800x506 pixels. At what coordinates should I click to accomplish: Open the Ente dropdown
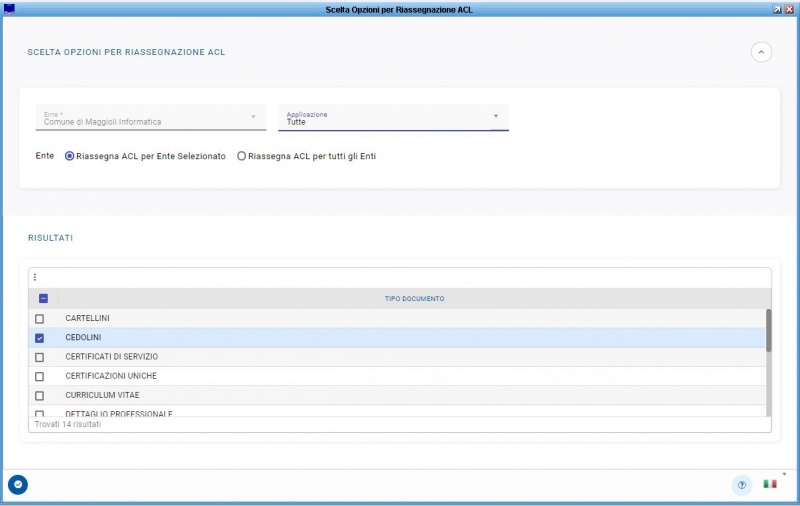150,118
